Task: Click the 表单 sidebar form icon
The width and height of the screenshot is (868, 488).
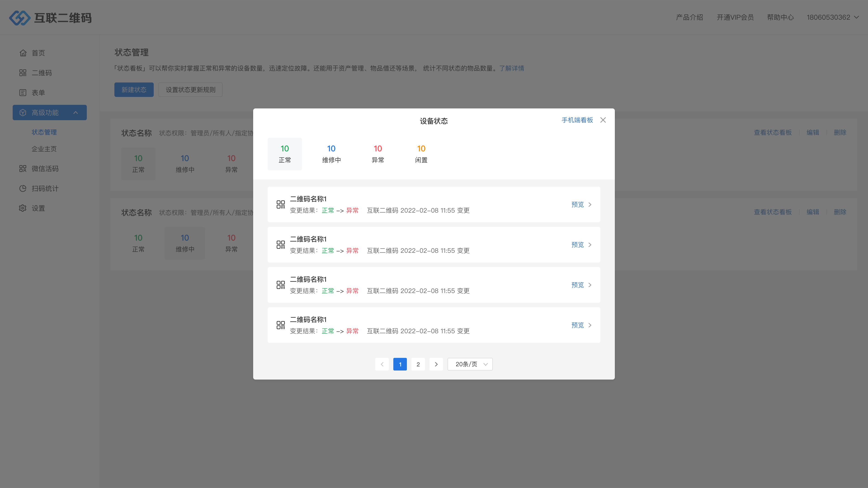Action: 23,93
